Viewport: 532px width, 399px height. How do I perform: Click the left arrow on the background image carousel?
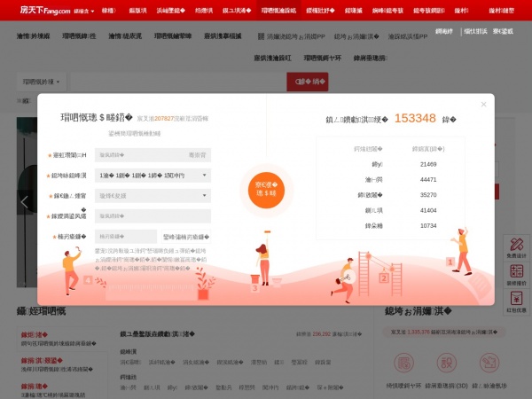coord(24,202)
